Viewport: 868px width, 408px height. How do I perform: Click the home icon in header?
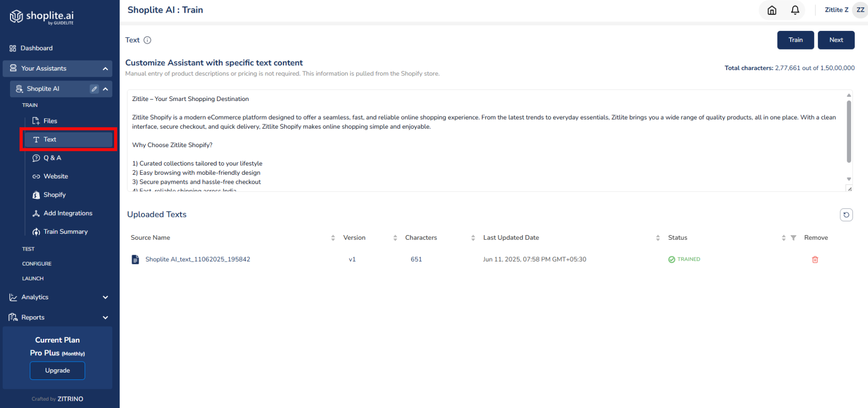tap(772, 10)
